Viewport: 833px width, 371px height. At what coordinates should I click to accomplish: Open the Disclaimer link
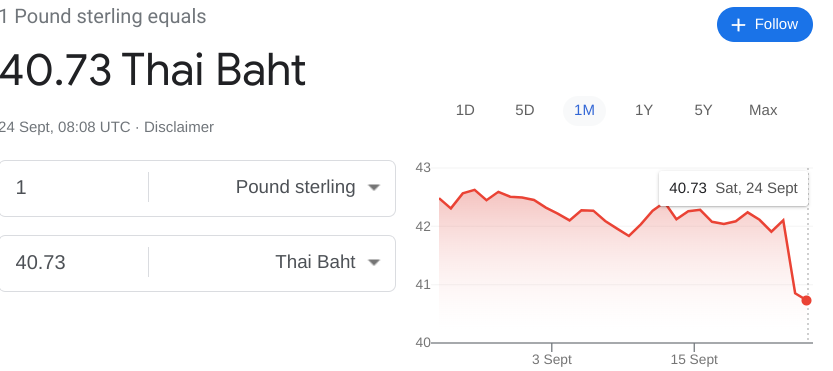click(179, 128)
